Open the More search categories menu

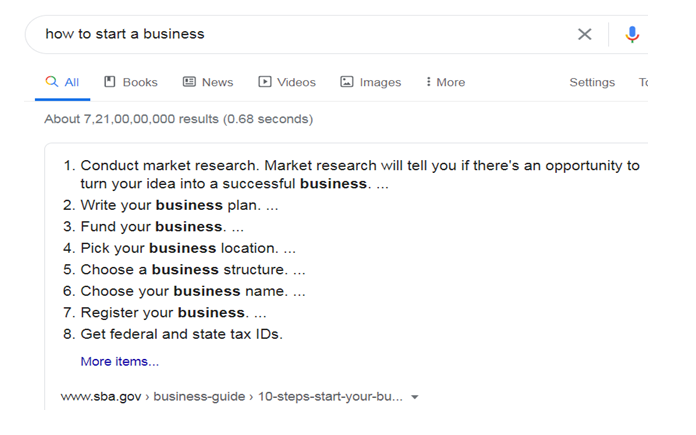coord(446,82)
